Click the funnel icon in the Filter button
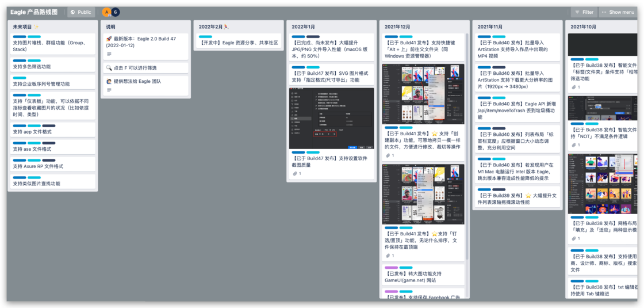This screenshot has height=308, width=644. (577, 12)
